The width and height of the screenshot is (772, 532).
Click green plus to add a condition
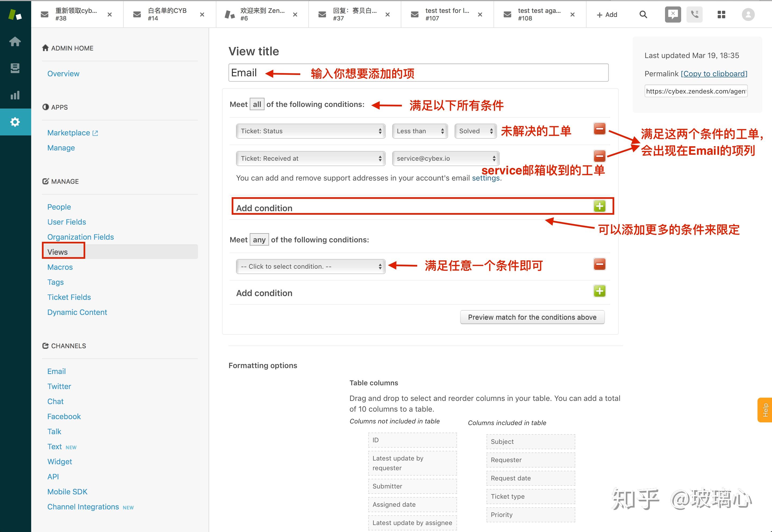tap(599, 206)
